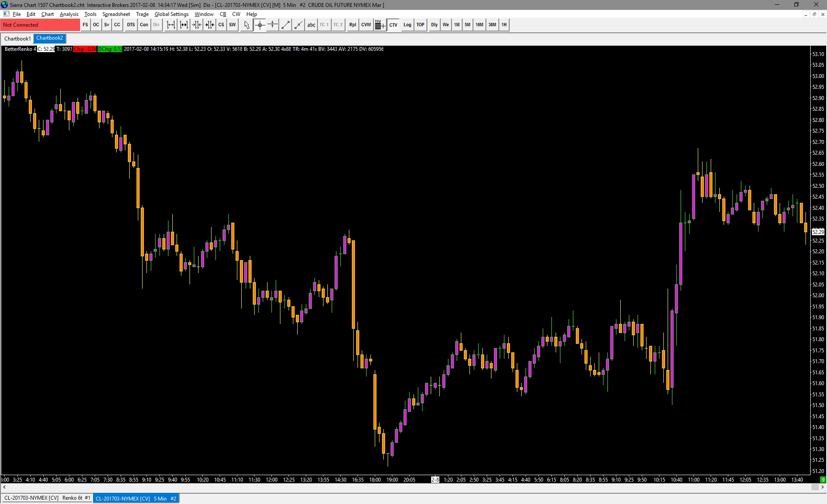The width and height of the screenshot is (827, 504).
Task: Open the Analysis menu
Action: pyautogui.click(x=69, y=14)
